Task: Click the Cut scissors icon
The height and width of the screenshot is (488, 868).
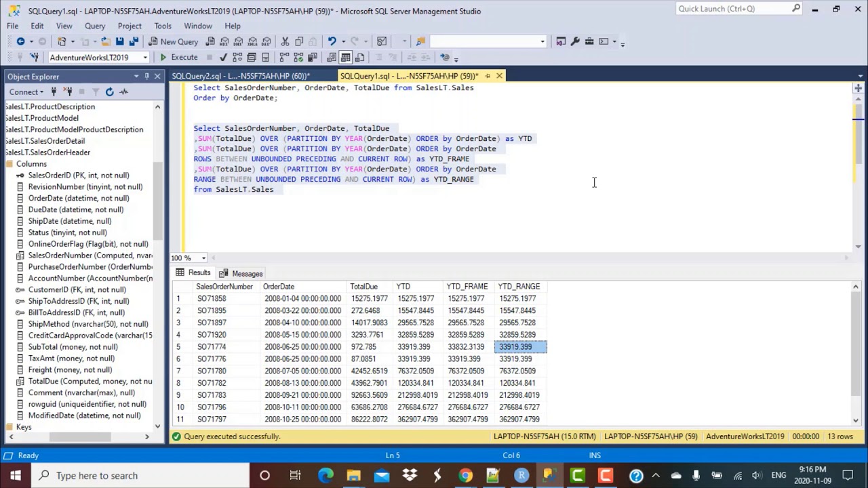Action: pyautogui.click(x=285, y=41)
